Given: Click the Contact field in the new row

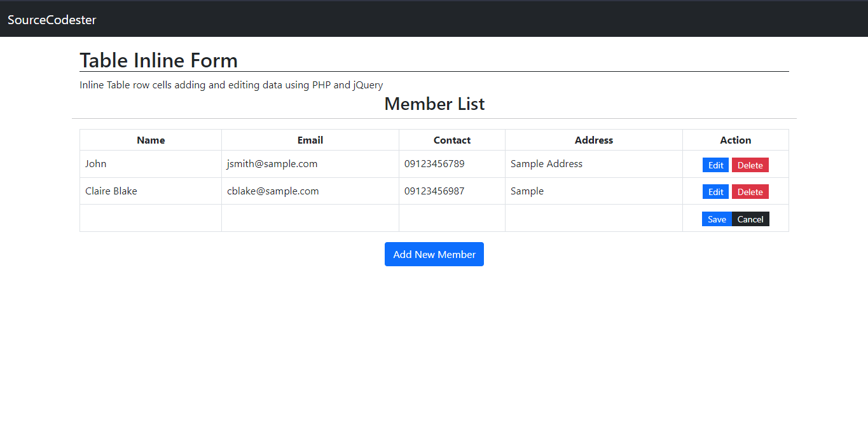Looking at the screenshot, I should [x=451, y=217].
